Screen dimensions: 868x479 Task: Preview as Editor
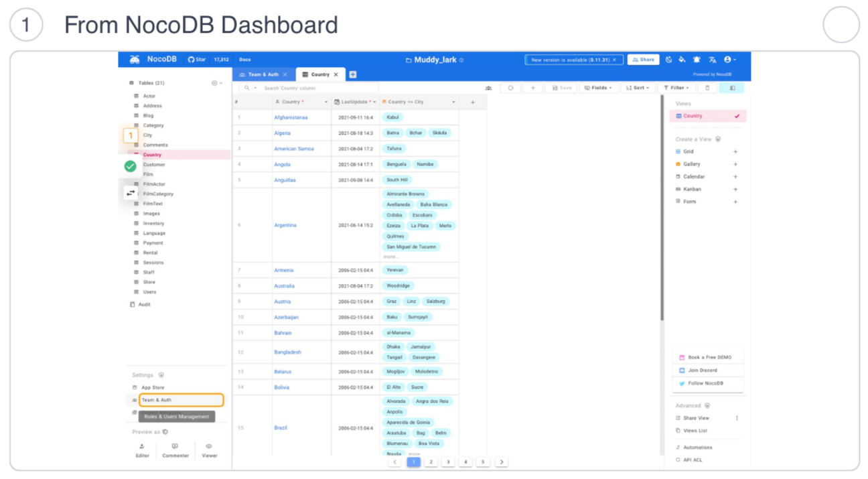tap(142, 450)
